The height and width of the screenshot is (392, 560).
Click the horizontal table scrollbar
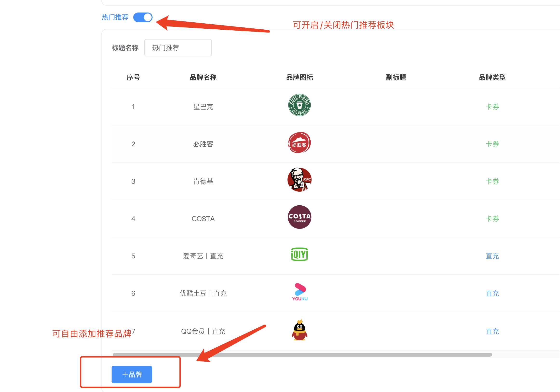coord(302,354)
